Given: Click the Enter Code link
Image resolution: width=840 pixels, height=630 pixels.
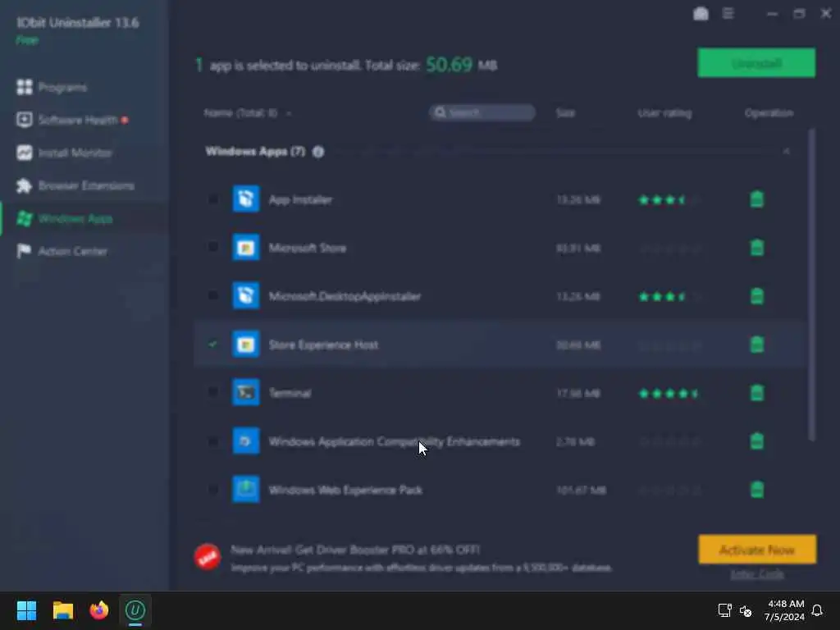Looking at the screenshot, I should [757, 574].
